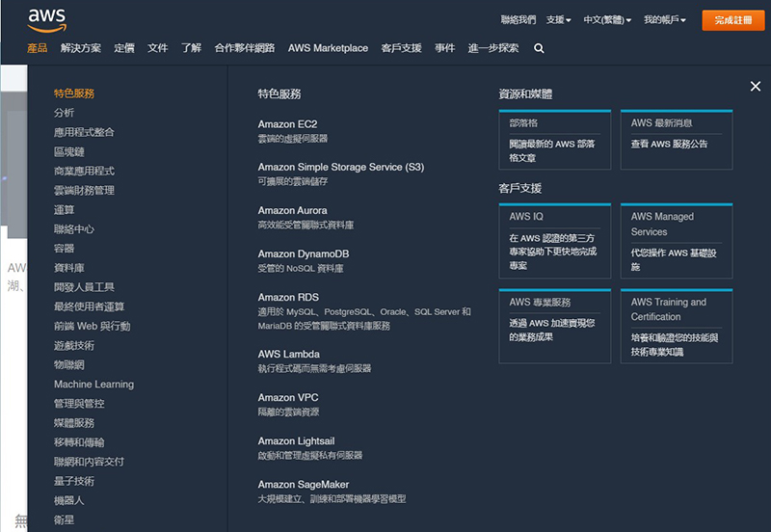Viewport: 771px width, 532px height.
Task: Expand the 支援 dropdown
Action: pos(559,20)
